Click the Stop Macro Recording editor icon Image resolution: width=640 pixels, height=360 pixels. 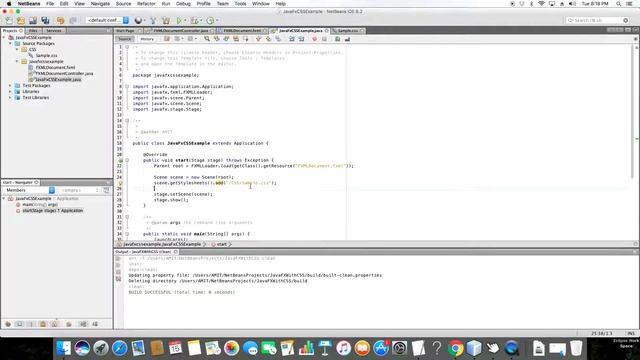(x=324, y=39)
